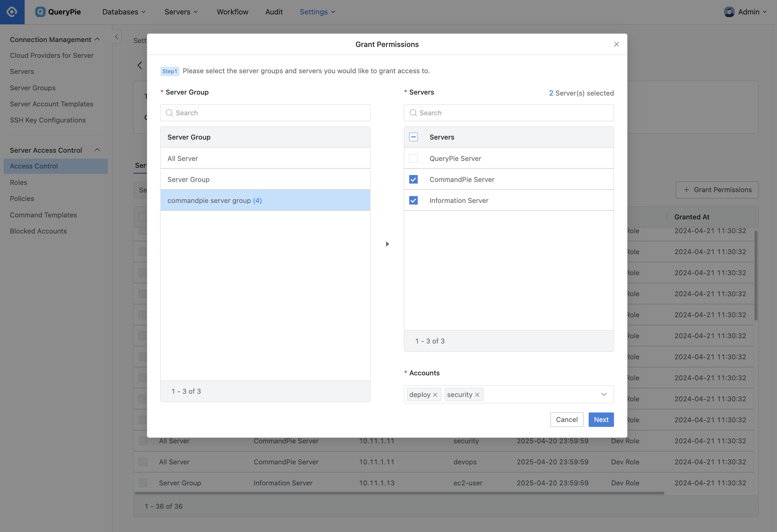777x532 pixels.
Task: Open Server Groups in the sidebar
Action: [x=33, y=88]
